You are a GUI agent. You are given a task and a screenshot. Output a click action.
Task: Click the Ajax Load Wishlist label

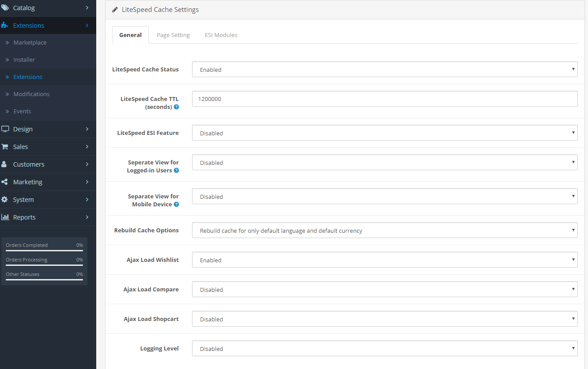coord(153,260)
